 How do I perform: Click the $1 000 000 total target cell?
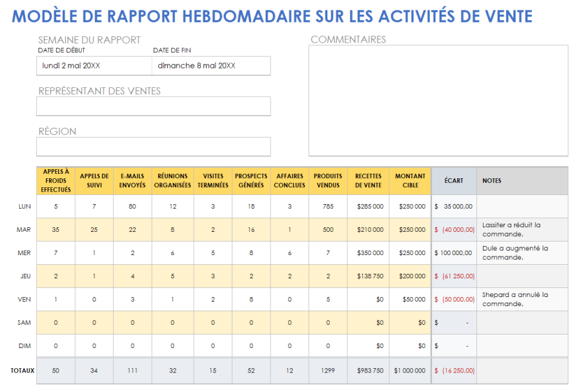pos(409,371)
